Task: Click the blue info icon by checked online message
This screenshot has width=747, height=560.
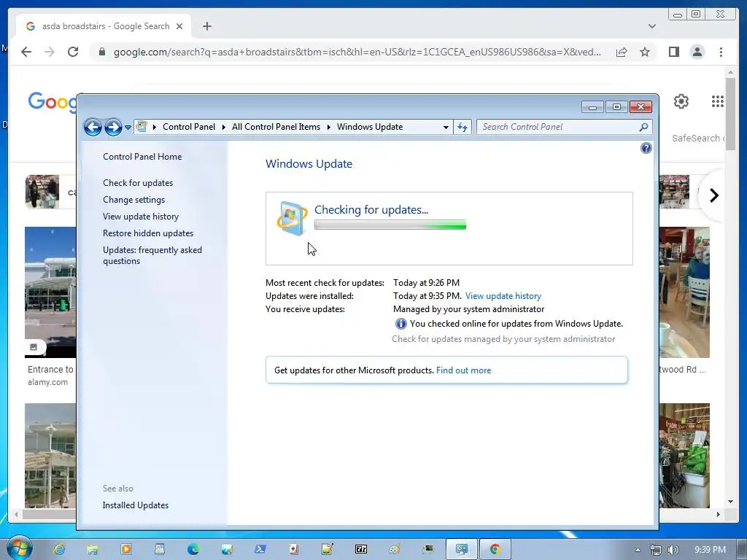Action: pos(400,324)
